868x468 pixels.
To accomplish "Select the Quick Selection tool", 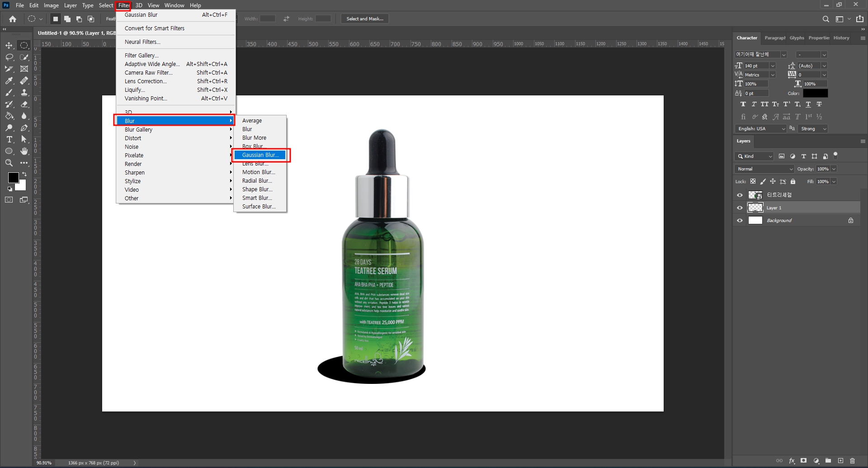I will pos(24,57).
